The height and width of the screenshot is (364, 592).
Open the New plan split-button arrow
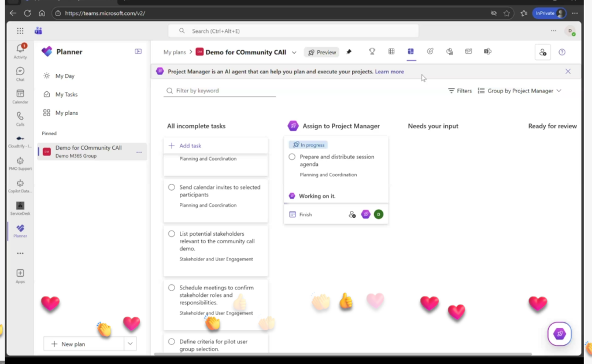click(x=130, y=344)
